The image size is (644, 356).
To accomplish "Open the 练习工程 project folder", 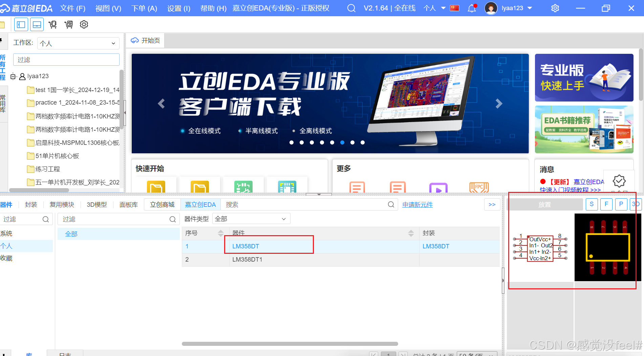I will [x=44, y=169].
